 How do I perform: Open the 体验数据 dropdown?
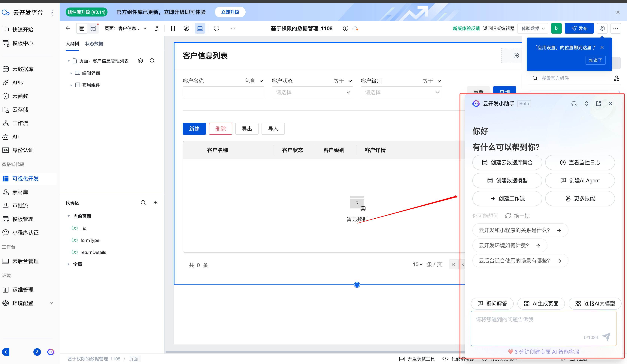point(533,28)
